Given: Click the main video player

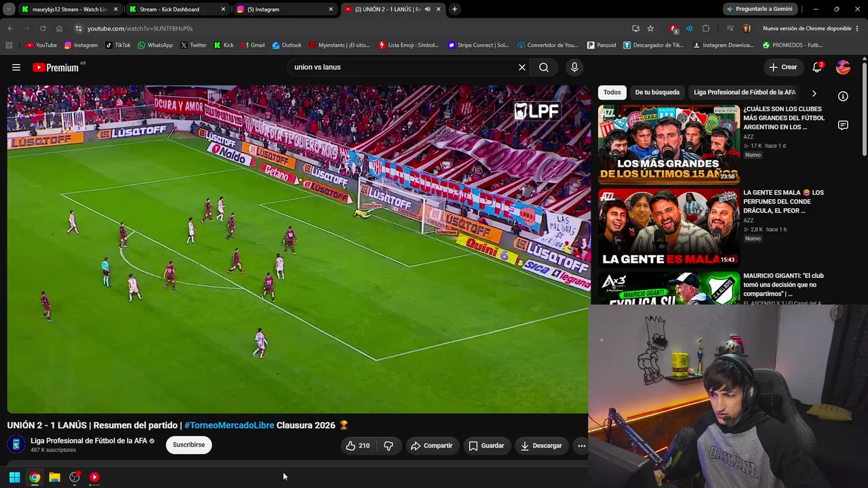Looking at the screenshot, I should (298, 249).
